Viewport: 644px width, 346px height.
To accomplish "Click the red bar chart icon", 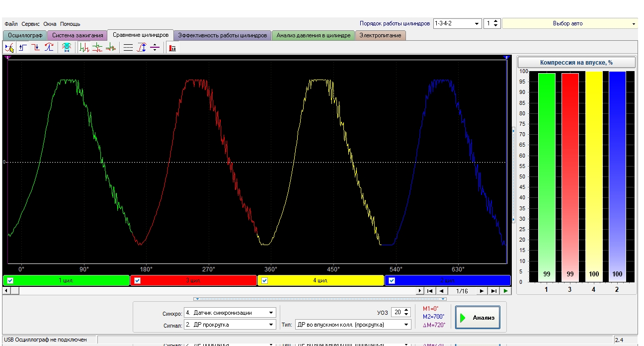I will (172, 48).
